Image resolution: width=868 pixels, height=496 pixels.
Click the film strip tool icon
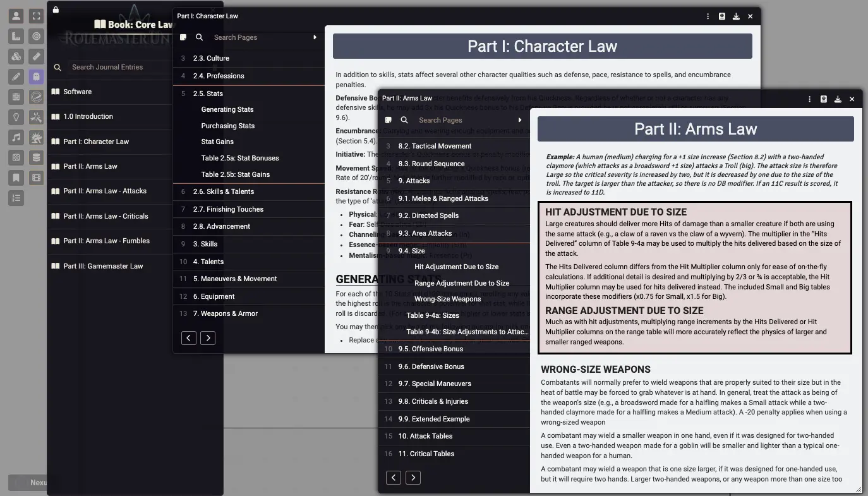click(x=37, y=178)
